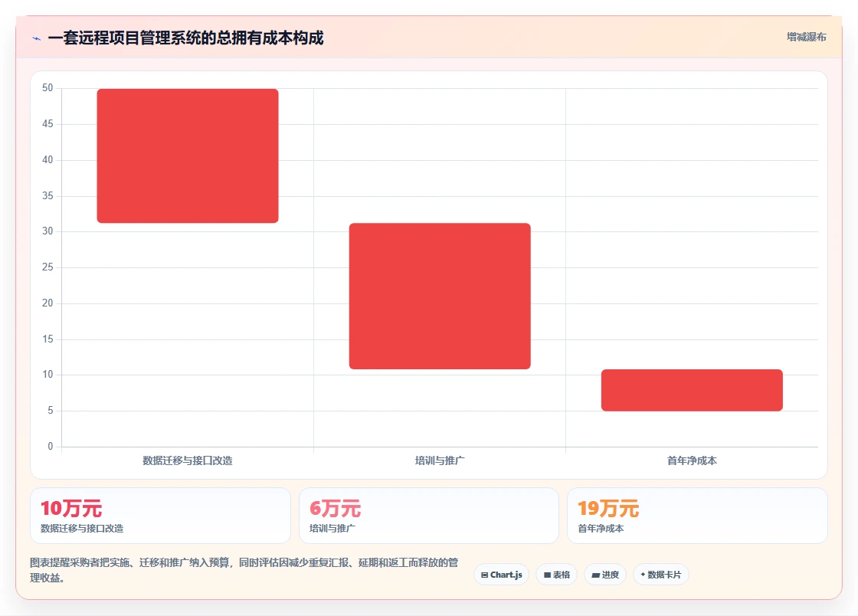Click the 增减瀑布 label in header
Screen dimensions: 858x616
tap(806, 38)
